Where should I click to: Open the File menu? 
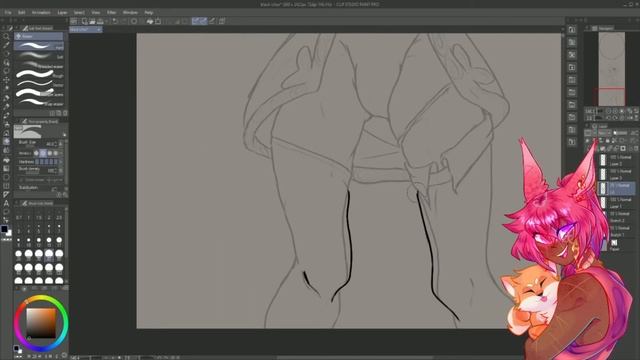pos(8,13)
